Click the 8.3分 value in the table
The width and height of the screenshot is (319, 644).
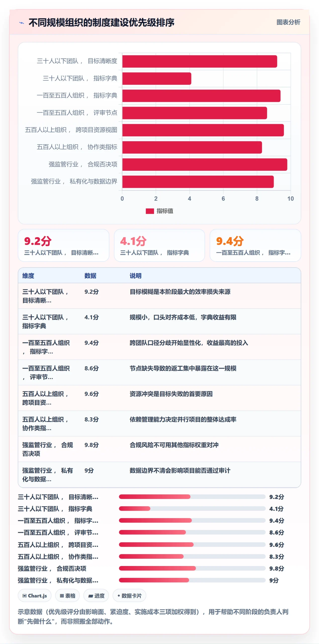click(x=92, y=419)
